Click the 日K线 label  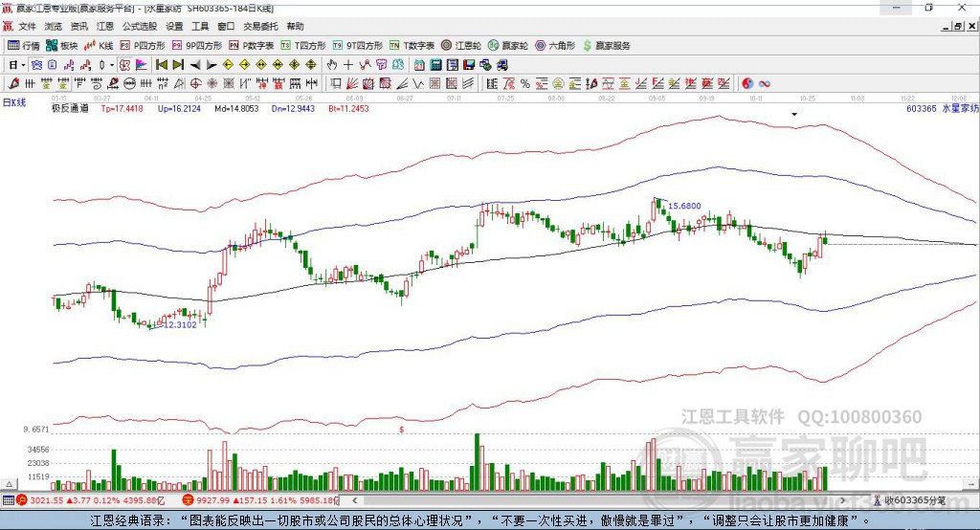click(14, 102)
